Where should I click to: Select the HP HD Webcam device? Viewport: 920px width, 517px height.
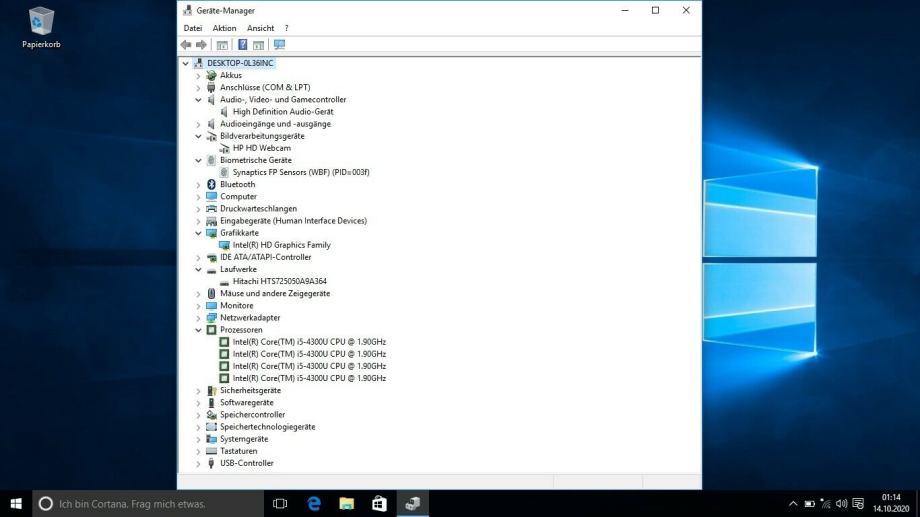[x=261, y=148]
